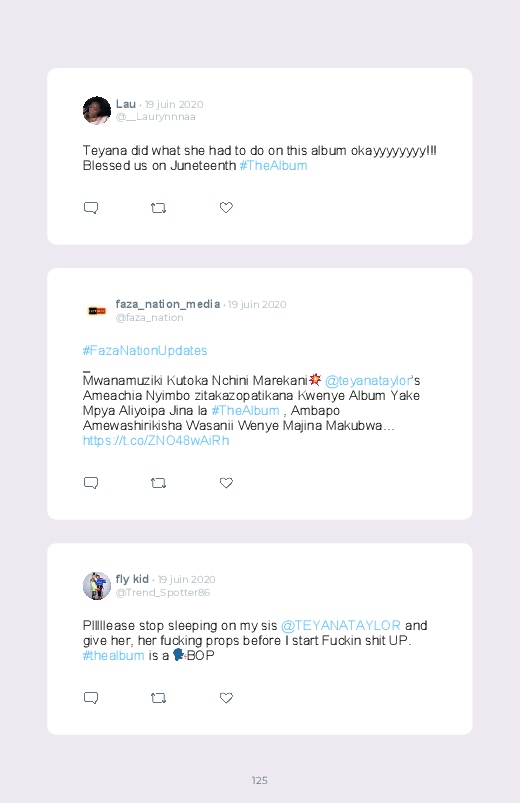Like fly kid's tweet
The height and width of the screenshot is (803, 520).
[x=226, y=698]
